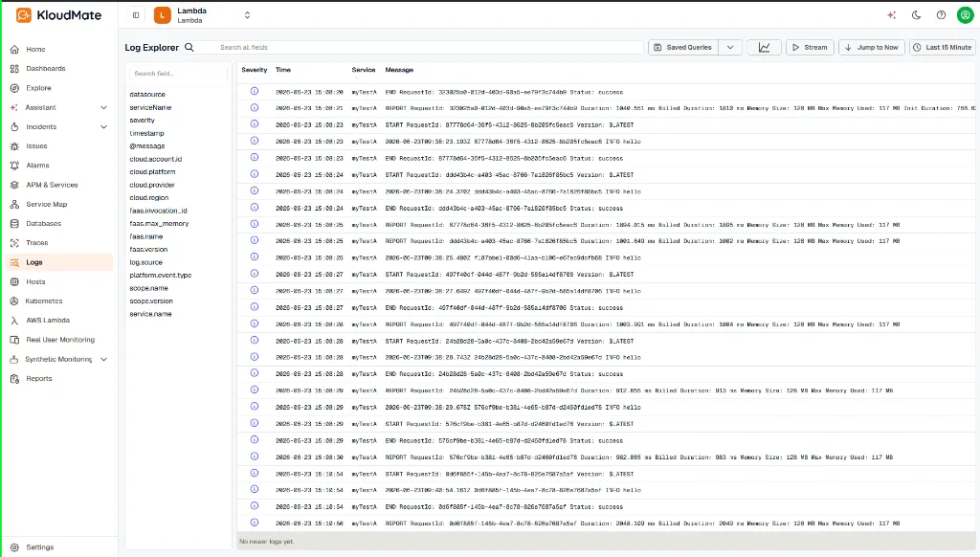Click the Logs sidebar icon
The height and width of the screenshot is (557, 980).
point(14,262)
